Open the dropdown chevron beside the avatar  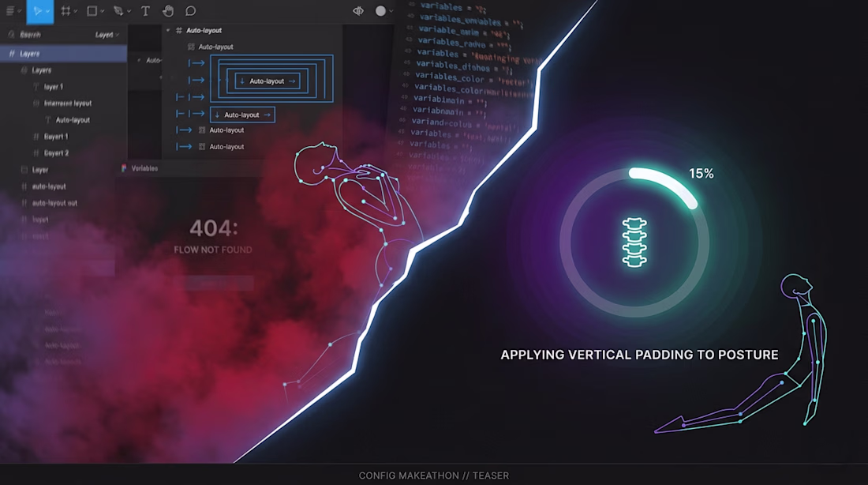(x=391, y=11)
